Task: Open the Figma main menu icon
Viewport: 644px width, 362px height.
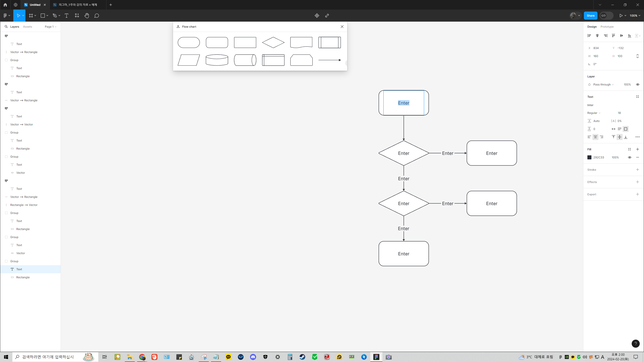Action: [5, 16]
